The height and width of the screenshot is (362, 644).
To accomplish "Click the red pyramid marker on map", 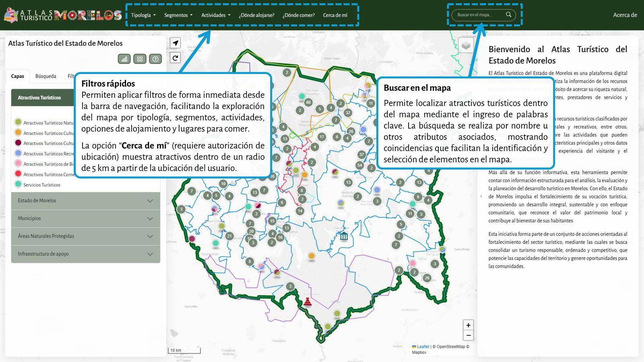I will tap(308, 302).
